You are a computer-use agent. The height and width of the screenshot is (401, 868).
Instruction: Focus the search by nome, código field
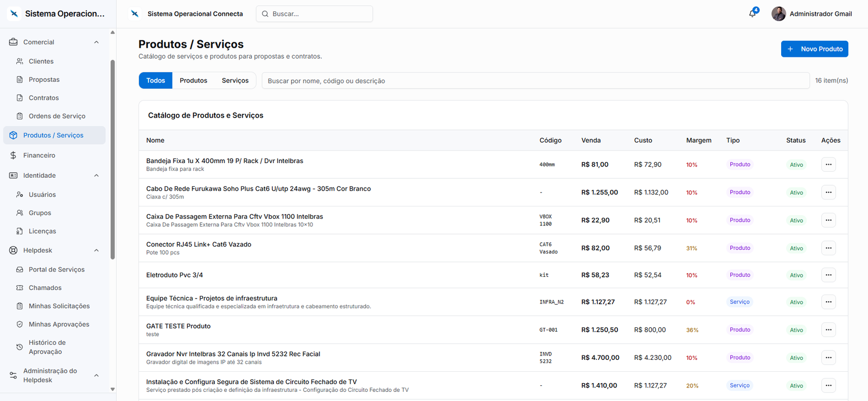(535, 81)
